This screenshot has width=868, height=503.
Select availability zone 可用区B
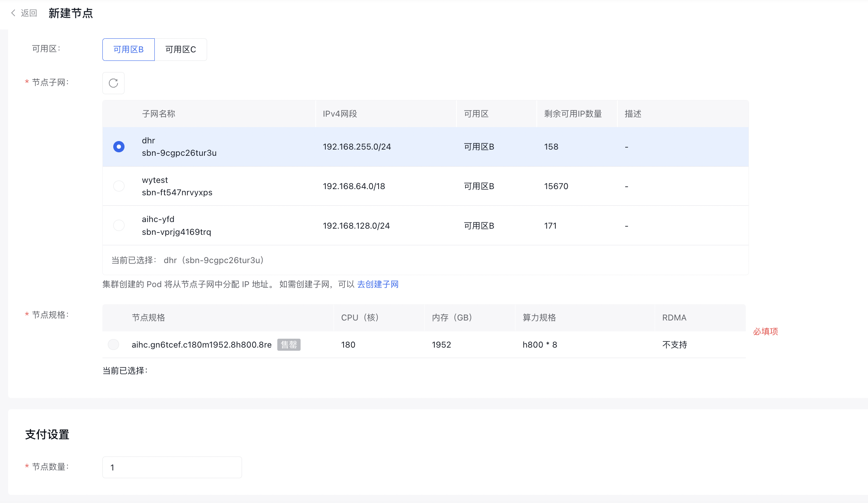point(128,50)
